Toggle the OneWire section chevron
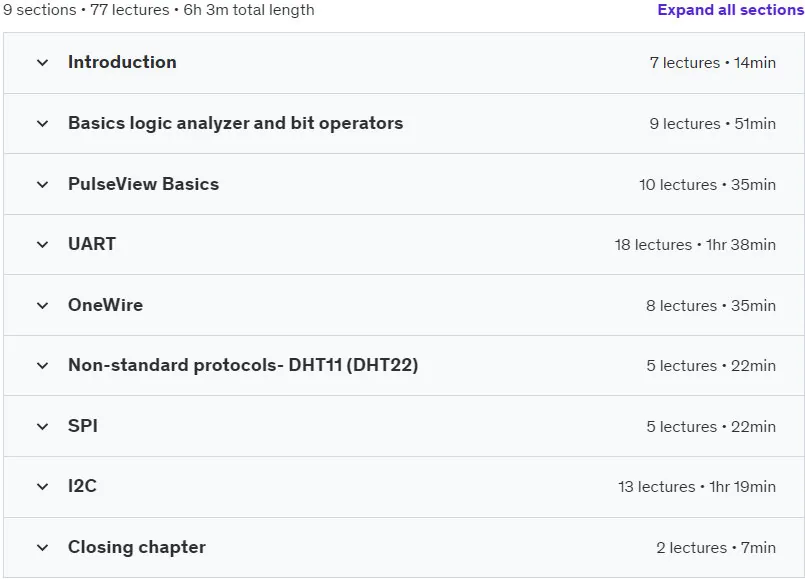805x579 pixels. click(43, 305)
